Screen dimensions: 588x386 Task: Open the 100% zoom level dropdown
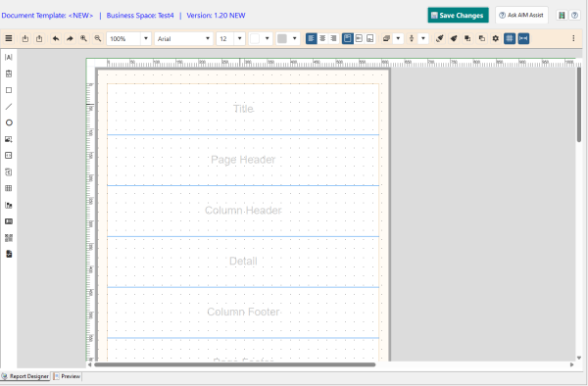[146, 38]
